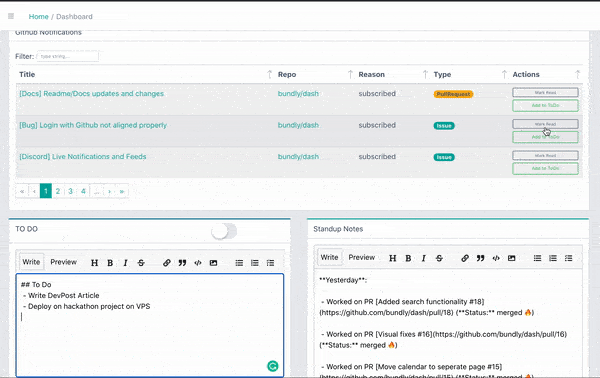Add Bug Login notification to ToDo
600x378 pixels.
click(545, 137)
